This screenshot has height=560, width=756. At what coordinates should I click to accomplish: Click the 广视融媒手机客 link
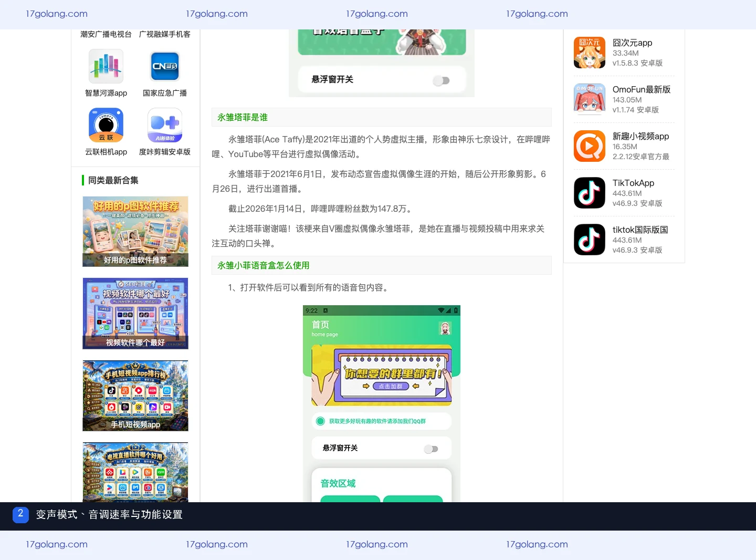click(165, 34)
